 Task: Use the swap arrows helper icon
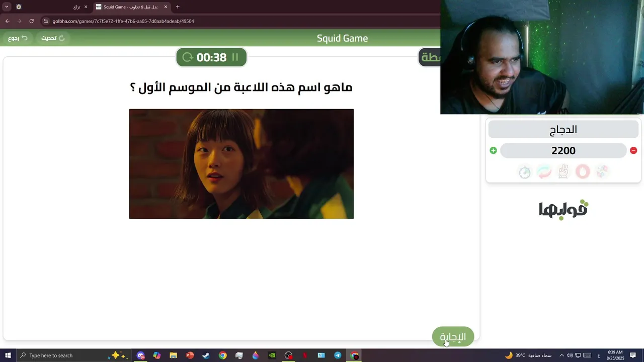pos(544,172)
